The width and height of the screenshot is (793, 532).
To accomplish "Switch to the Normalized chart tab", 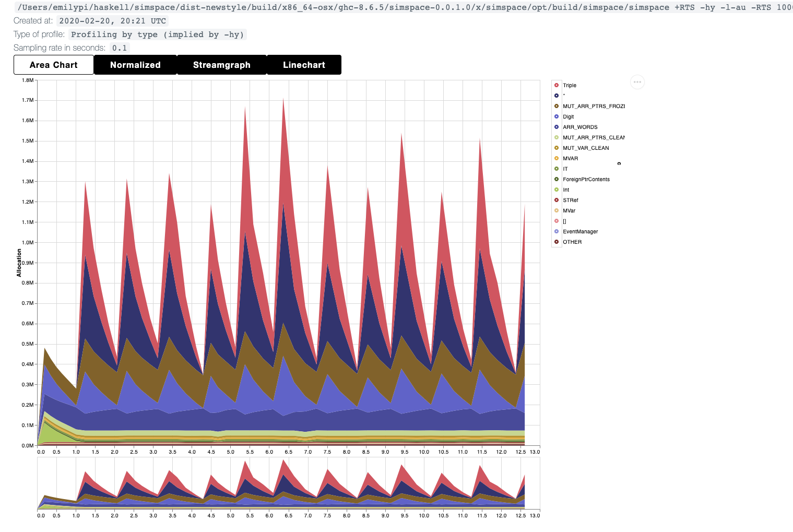I will [135, 65].
